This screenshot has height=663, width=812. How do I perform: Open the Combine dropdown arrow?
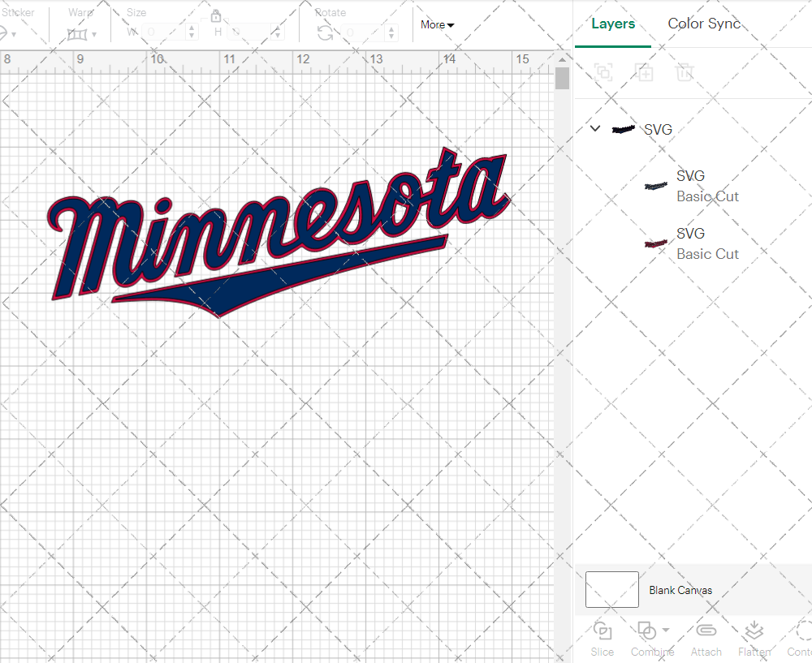(666, 630)
